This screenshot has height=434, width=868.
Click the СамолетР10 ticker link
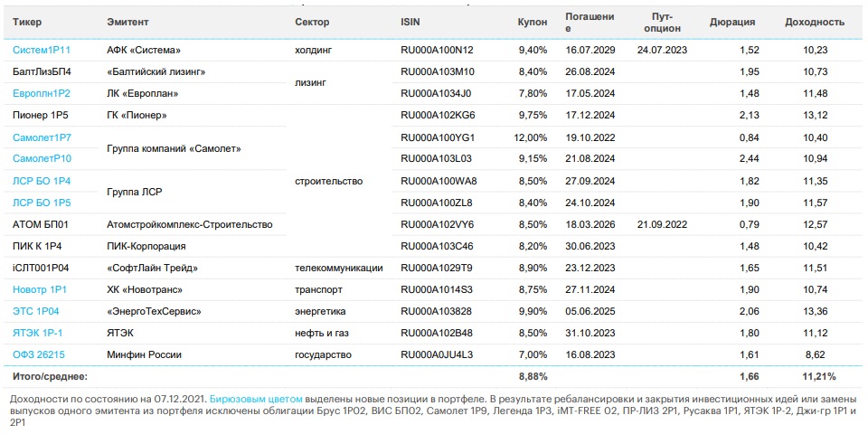42,159
